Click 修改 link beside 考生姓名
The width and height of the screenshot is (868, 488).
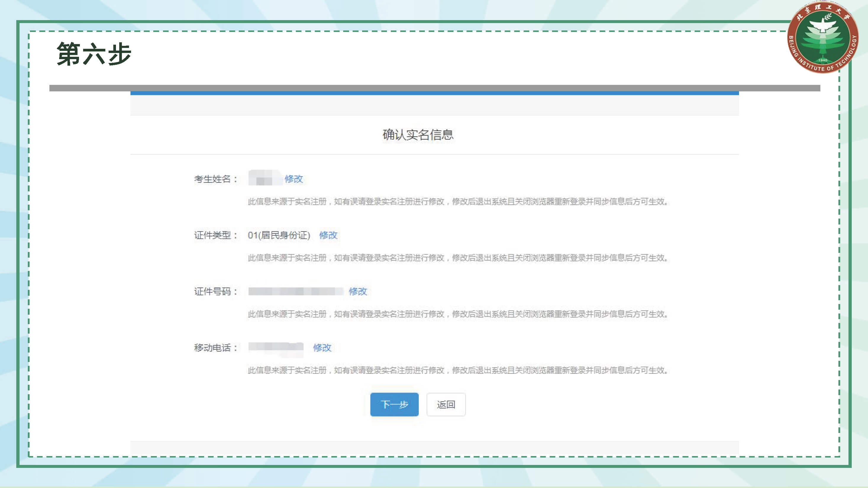[293, 179]
